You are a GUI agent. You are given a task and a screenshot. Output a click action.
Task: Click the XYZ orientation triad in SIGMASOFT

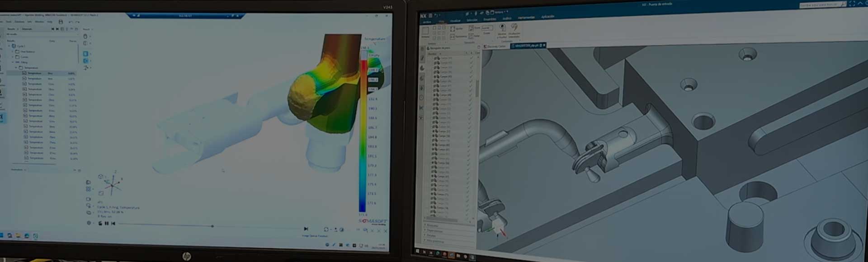[x=112, y=185]
